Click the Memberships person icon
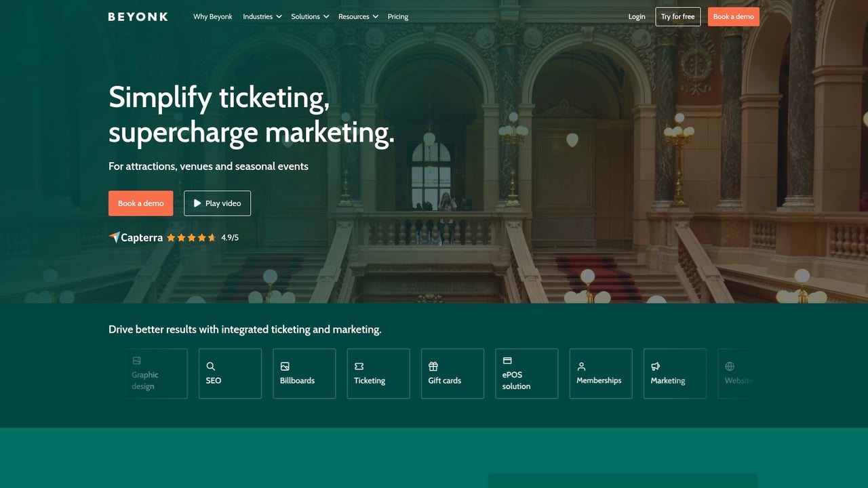 tap(581, 366)
